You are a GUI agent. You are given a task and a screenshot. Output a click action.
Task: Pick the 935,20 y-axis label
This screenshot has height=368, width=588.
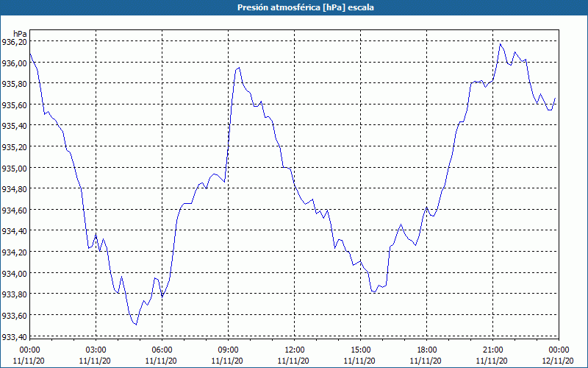(14, 147)
